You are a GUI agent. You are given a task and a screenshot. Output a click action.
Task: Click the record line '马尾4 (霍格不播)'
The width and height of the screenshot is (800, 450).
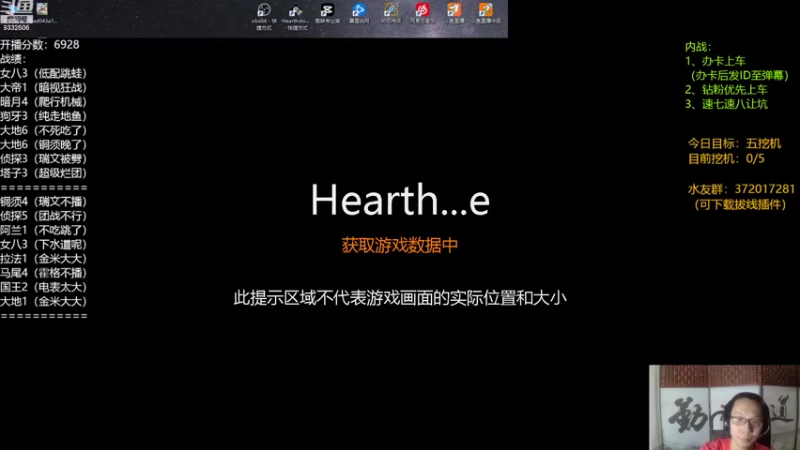pyautogui.click(x=43, y=273)
